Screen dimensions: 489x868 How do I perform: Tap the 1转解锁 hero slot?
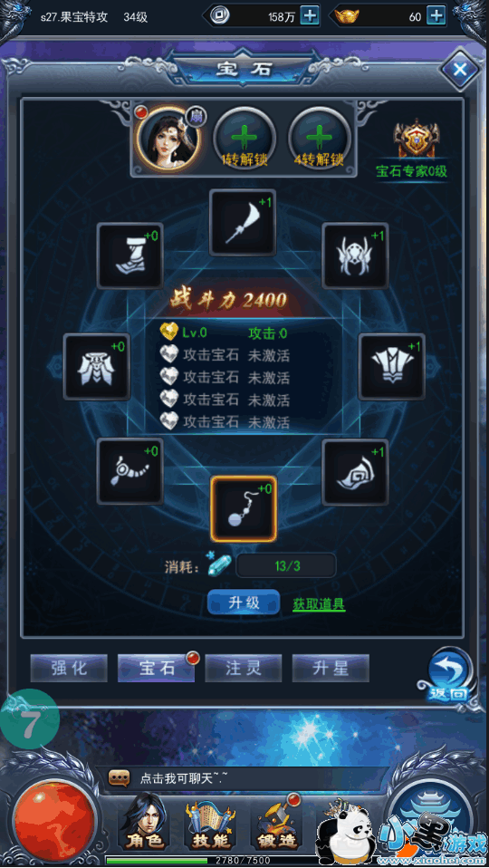click(244, 136)
